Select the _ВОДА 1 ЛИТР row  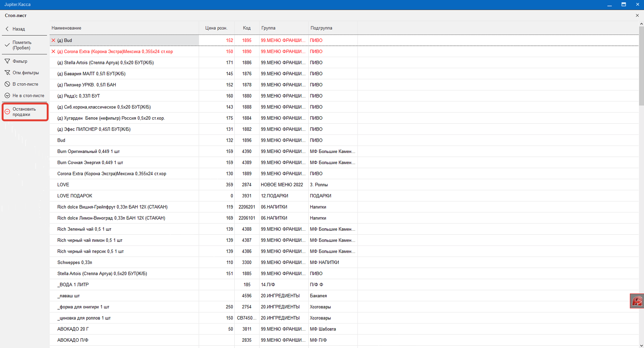tap(344, 285)
